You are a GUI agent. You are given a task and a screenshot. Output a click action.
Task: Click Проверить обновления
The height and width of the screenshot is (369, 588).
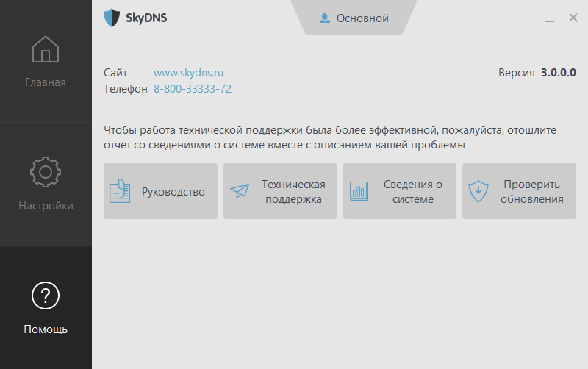(519, 191)
